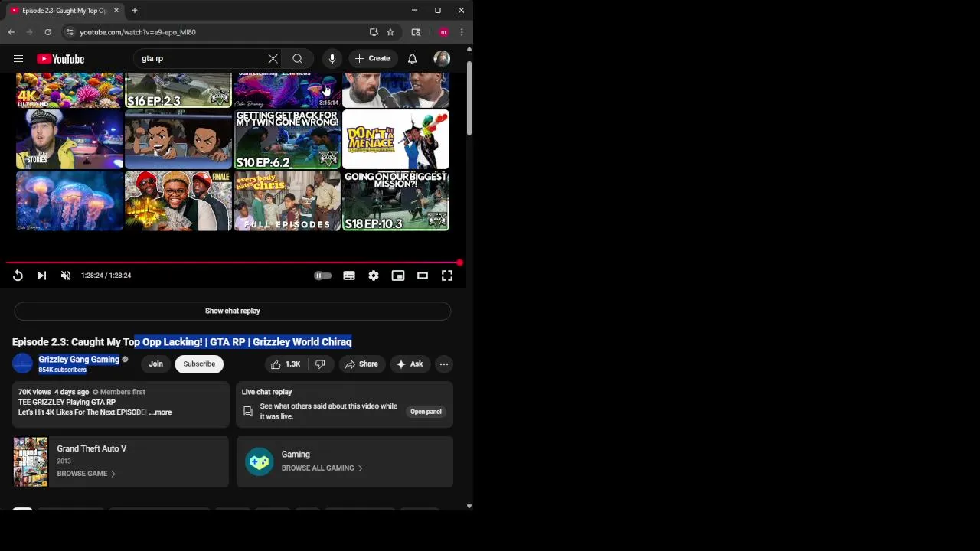The image size is (980, 551).
Task: Share this video
Action: tap(361, 364)
